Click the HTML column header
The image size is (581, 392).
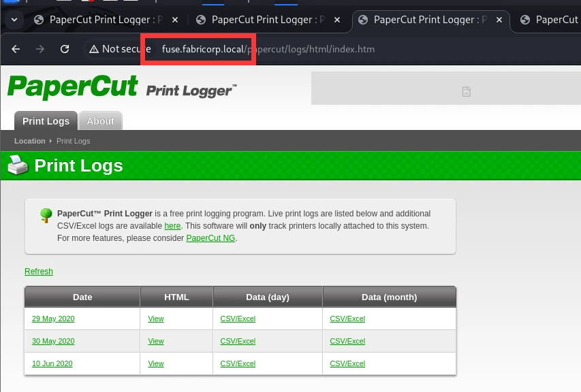176,297
